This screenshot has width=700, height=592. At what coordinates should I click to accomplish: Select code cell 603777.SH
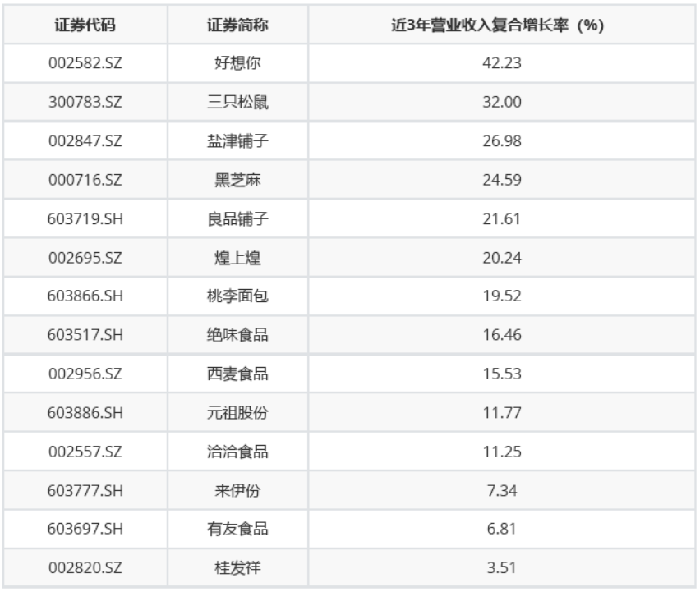coord(85,491)
